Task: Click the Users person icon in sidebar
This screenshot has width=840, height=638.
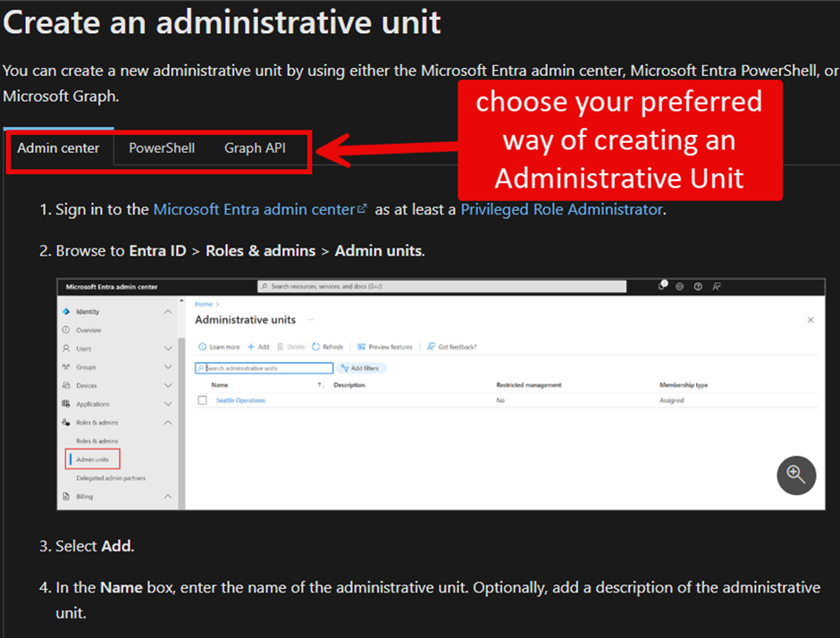Action: click(66, 348)
